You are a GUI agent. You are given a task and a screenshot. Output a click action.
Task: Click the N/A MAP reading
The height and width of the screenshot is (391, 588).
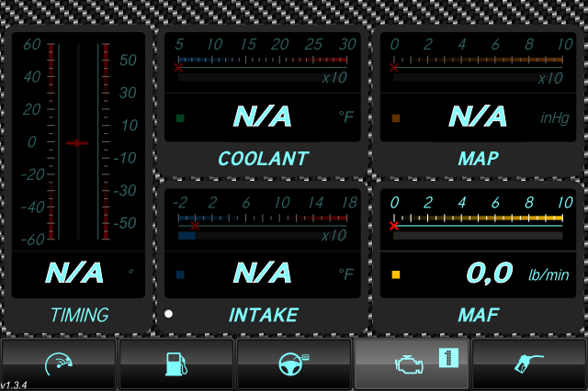pos(478,116)
